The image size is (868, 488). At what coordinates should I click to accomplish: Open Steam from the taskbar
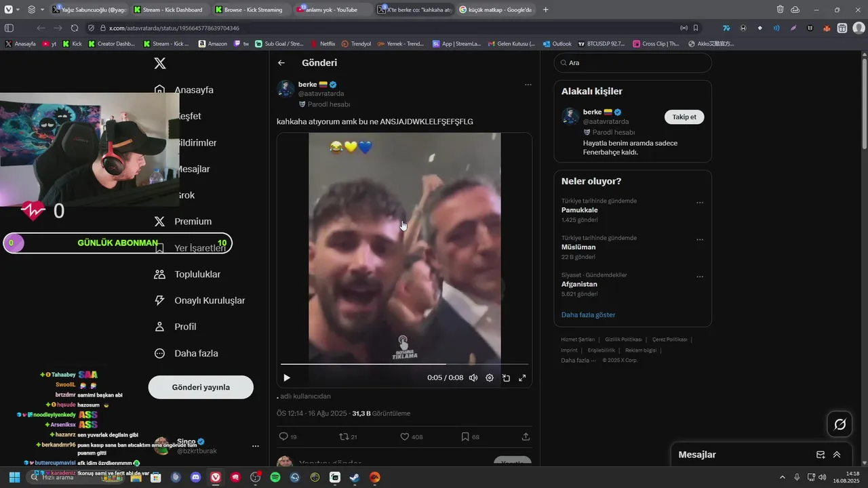coord(355,477)
